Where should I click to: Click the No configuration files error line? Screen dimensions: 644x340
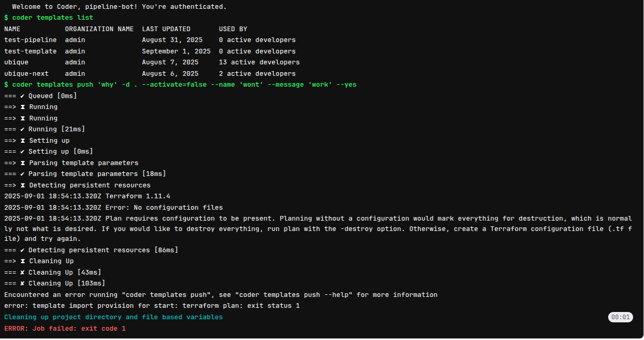(113, 208)
